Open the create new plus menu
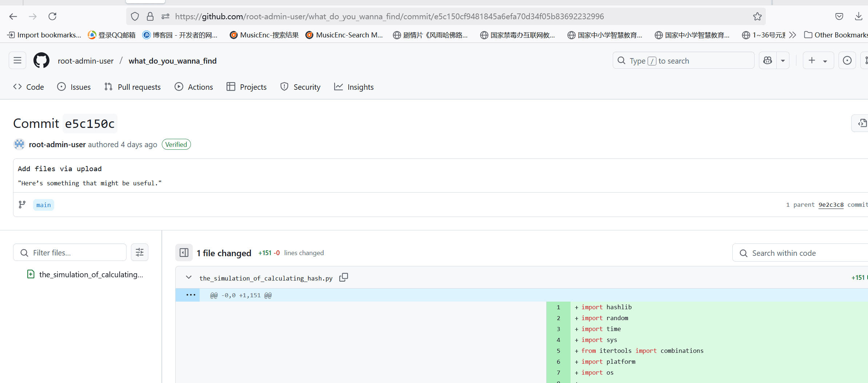868x383 pixels. [x=818, y=60]
